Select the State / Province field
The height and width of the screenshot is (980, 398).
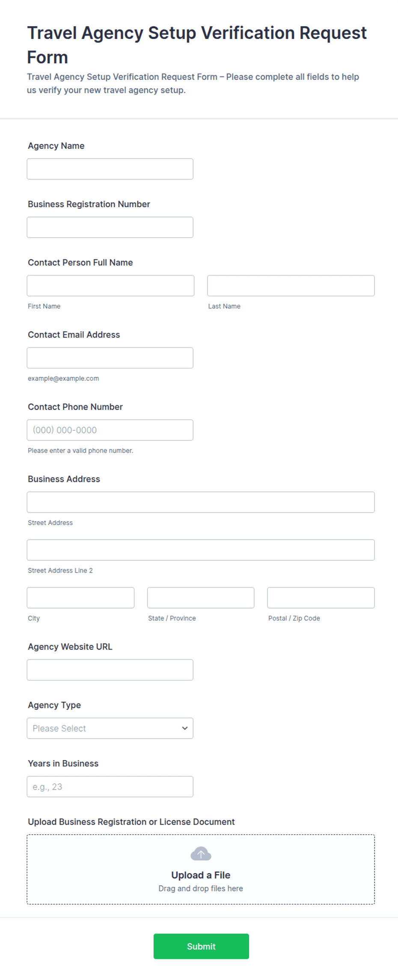pos(201,597)
